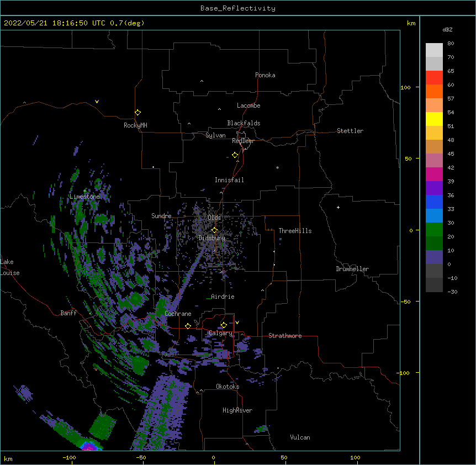This screenshot has height=465, width=476.
Task: Click the Limestone label
Action: (x=84, y=197)
